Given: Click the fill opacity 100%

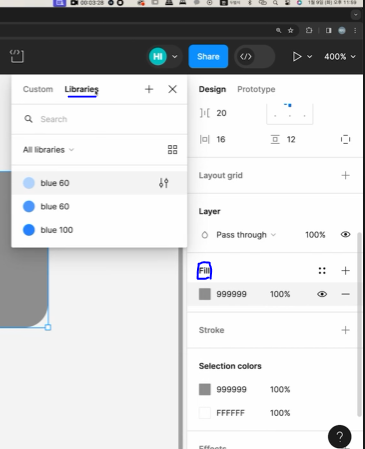Looking at the screenshot, I should click(280, 294).
